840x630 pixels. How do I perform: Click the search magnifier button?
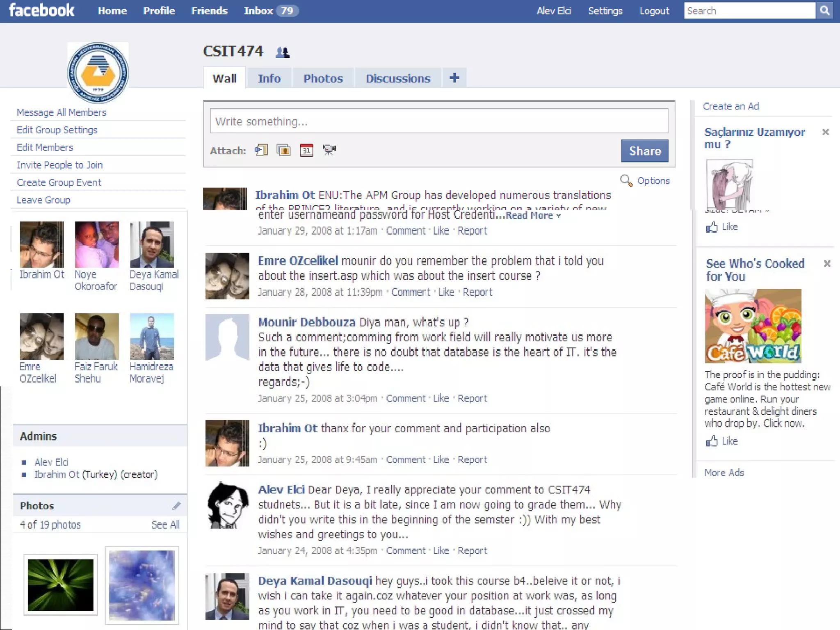(824, 11)
